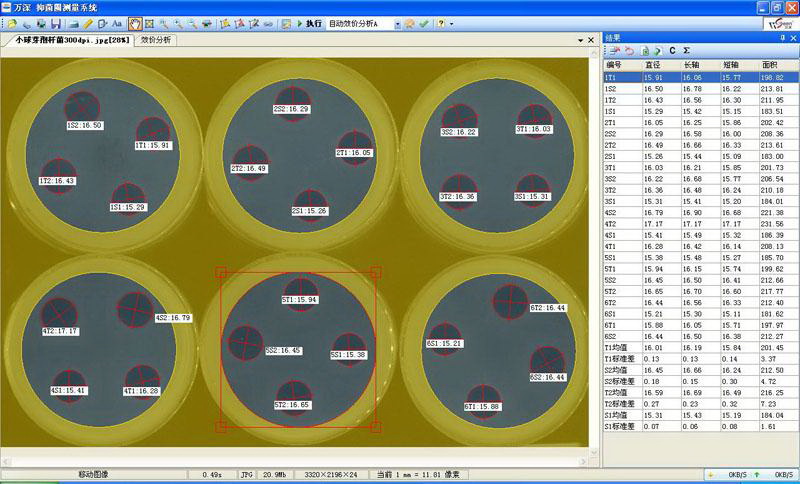Click the green play arrow to run
This screenshot has width=800, height=484.
point(299,22)
